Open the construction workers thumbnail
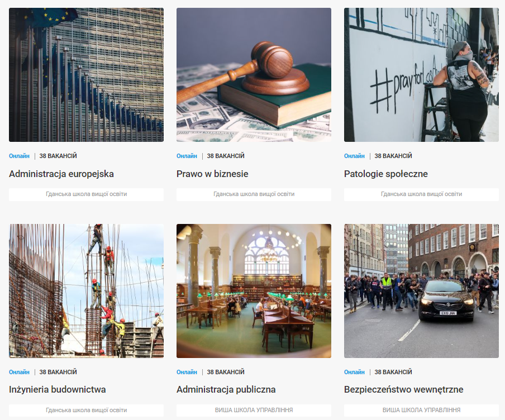 87,291
